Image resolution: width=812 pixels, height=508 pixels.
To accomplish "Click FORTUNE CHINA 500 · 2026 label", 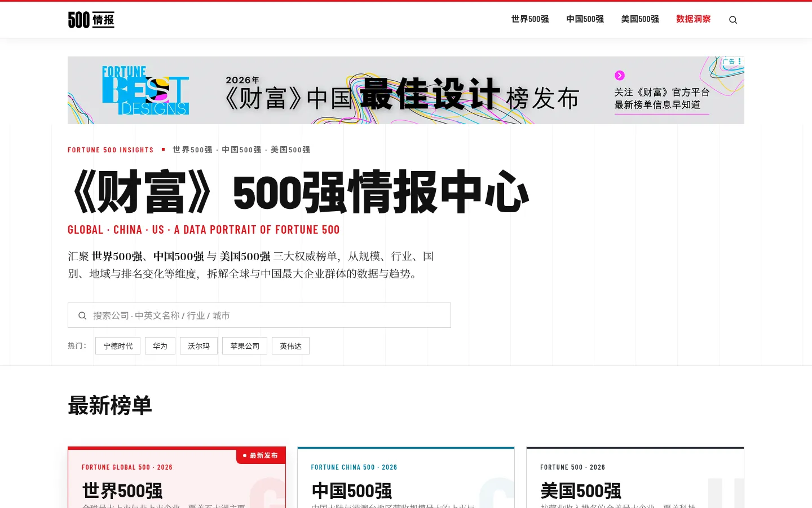I will click(354, 467).
